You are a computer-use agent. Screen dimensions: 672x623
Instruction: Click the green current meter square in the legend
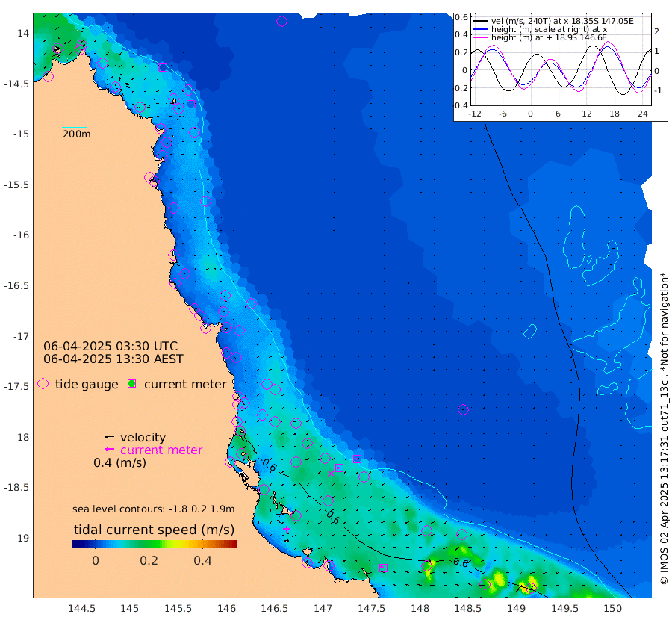click(132, 384)
